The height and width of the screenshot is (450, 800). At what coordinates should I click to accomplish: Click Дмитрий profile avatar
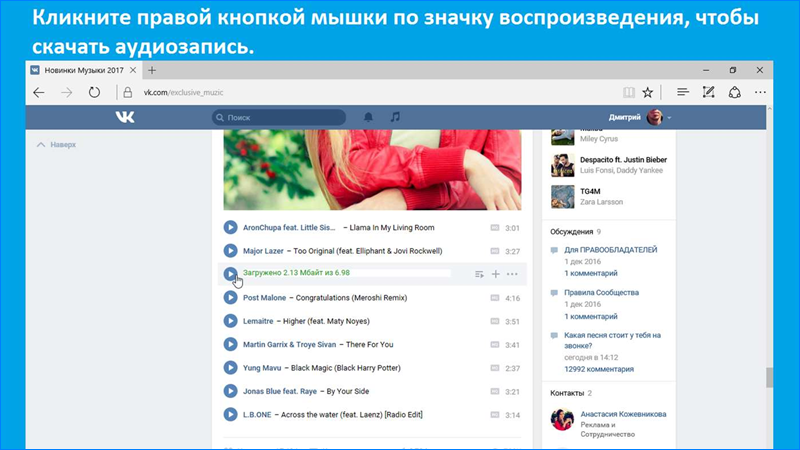[x=655, y=117]
